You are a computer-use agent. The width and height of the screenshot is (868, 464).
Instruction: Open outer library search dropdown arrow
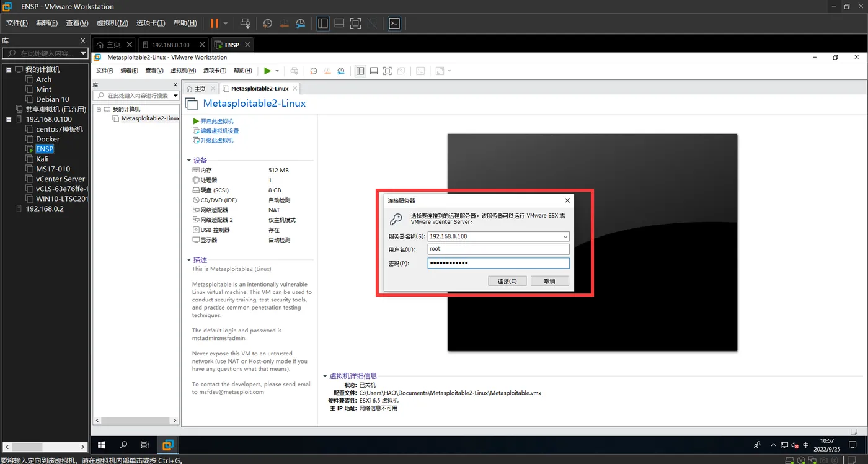pos(82,54)
